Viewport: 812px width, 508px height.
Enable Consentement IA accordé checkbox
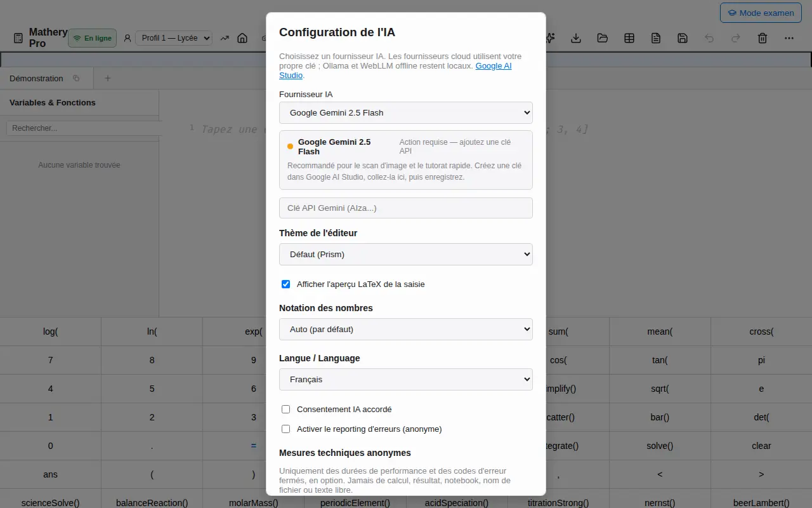tap(285, 410)
